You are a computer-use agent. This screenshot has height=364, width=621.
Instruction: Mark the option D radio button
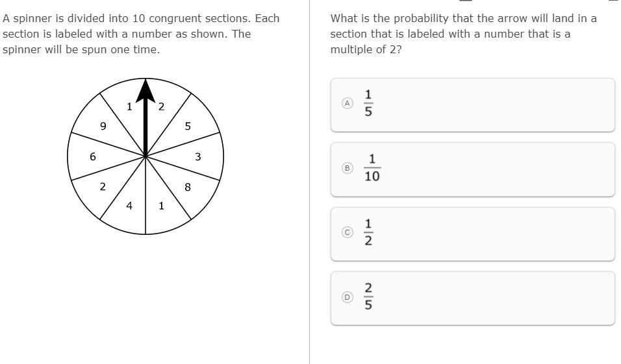tap(348, 297)
